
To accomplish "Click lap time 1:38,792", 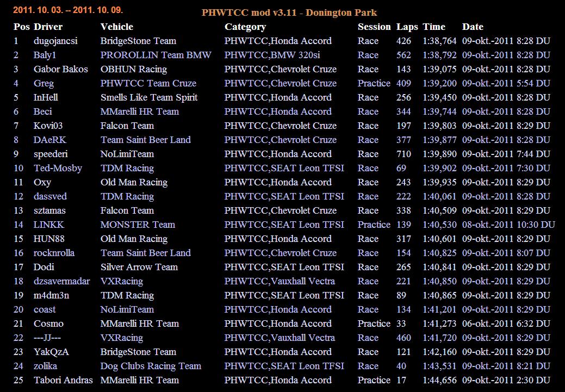I will tap(439, 55).
